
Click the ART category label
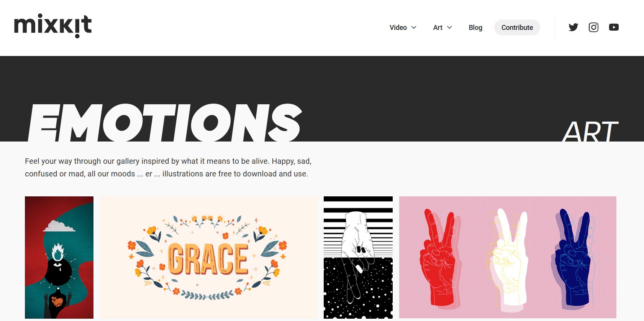tap(590, 131)
